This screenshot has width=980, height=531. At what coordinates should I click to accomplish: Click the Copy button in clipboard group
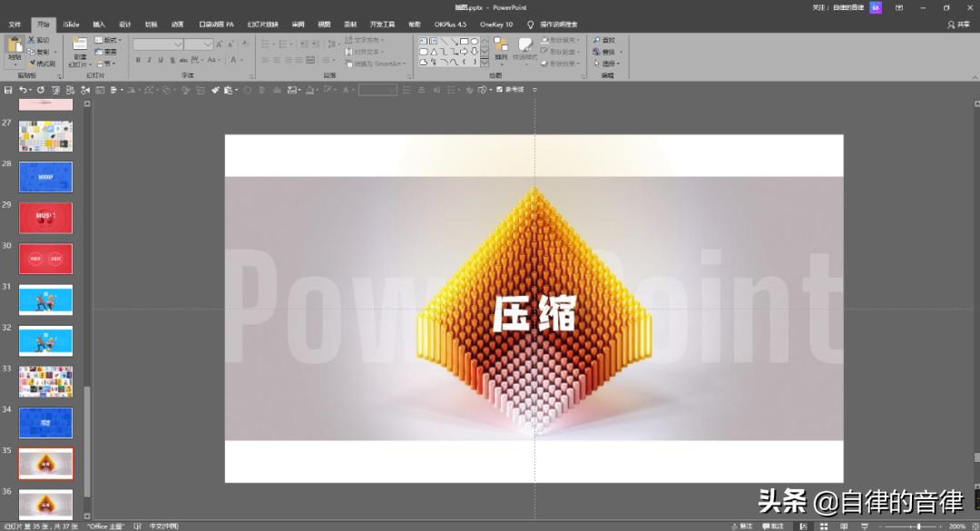(x=38, y=52)
